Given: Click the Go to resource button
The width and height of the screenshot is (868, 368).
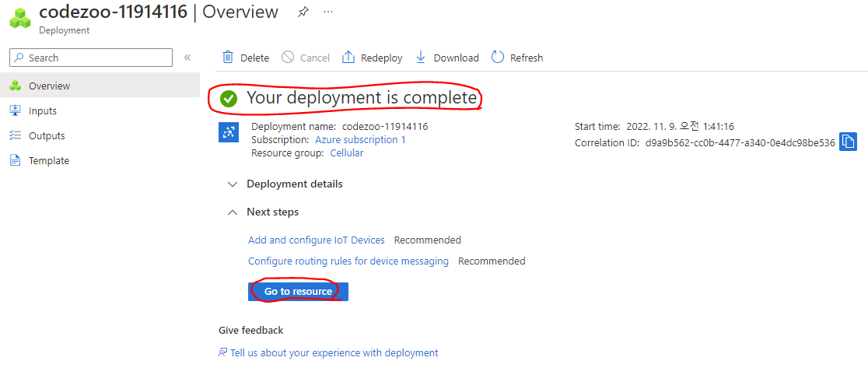Looking at the screenshot, I should click(298, 291).
